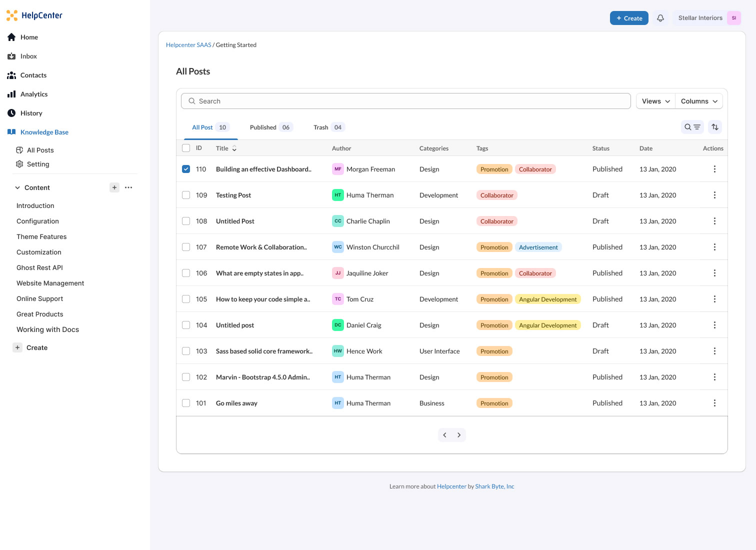Viewport: 756px width, 550px height.
Task: Focus the Search input field
Action: click(x=405, y=101)
